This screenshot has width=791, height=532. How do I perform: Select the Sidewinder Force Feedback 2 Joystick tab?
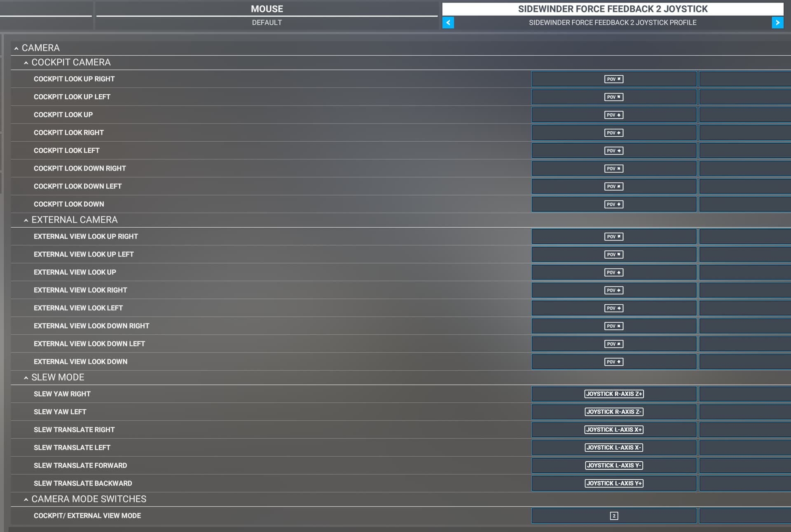pos(613,9)
